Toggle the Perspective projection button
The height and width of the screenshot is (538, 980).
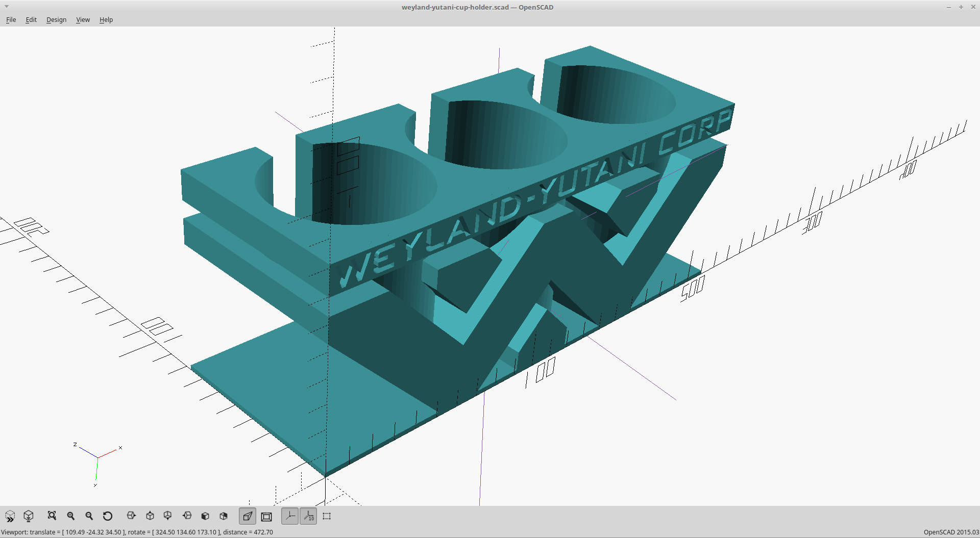[x=248, y=516]
